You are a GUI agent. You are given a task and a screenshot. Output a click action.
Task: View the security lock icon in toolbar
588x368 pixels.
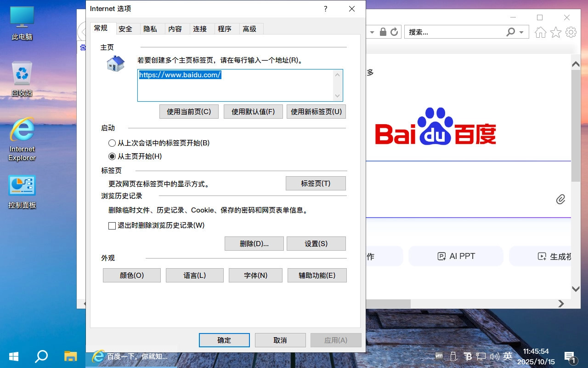point(383,32)
